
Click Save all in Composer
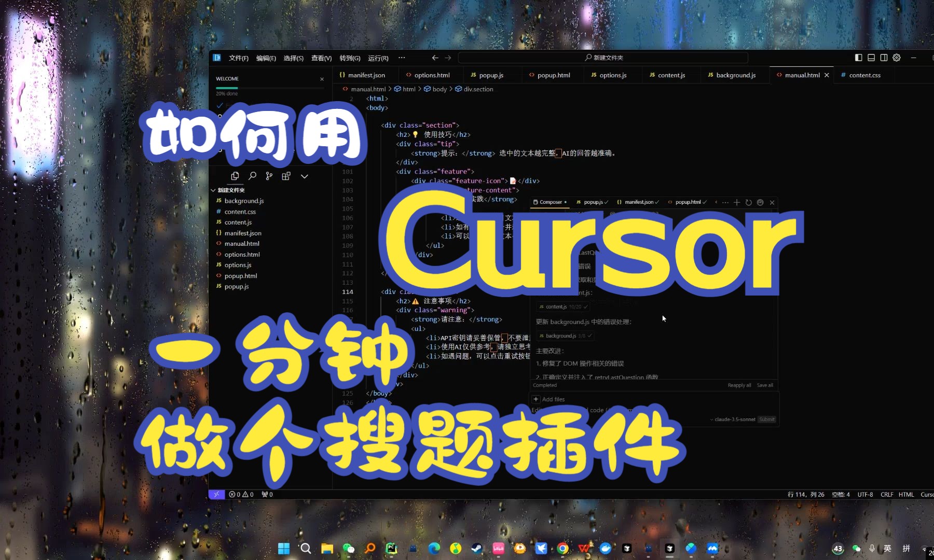pos(765,385)
